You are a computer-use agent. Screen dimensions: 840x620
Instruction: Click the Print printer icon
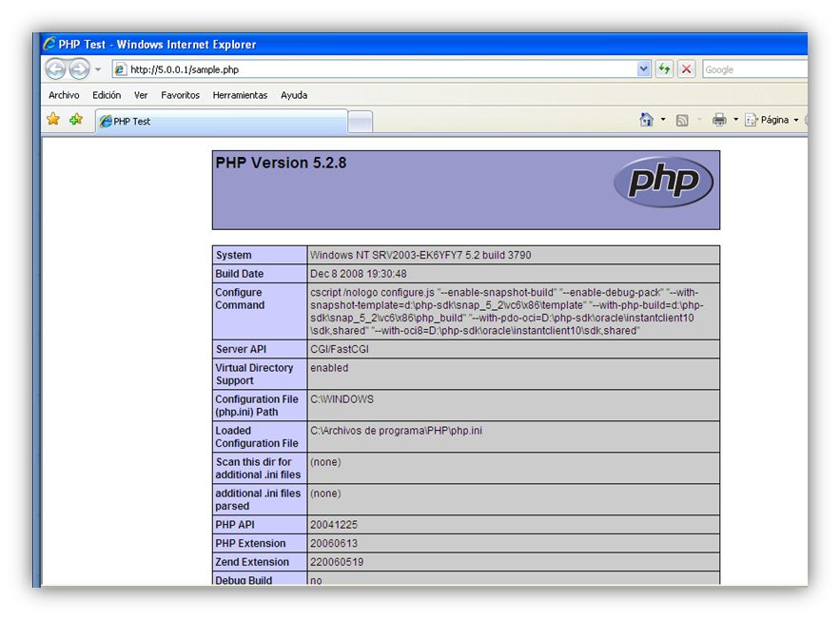coord(719,120)
